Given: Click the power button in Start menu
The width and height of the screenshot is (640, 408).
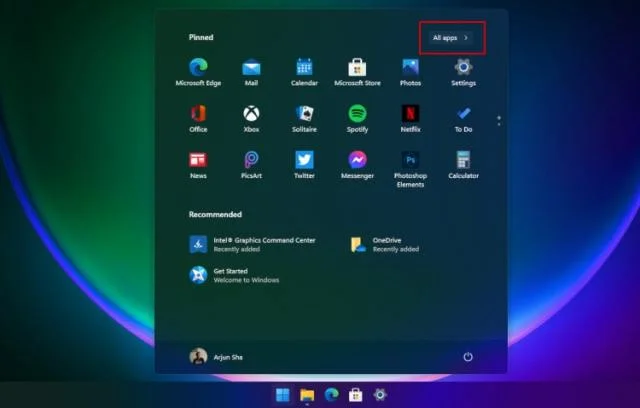Looking at the screenshot, I should pyautogui.click(x=468, y=357).
